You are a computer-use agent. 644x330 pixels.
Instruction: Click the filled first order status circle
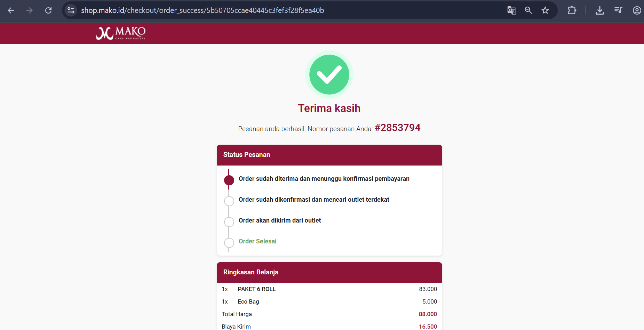[229, 180]
